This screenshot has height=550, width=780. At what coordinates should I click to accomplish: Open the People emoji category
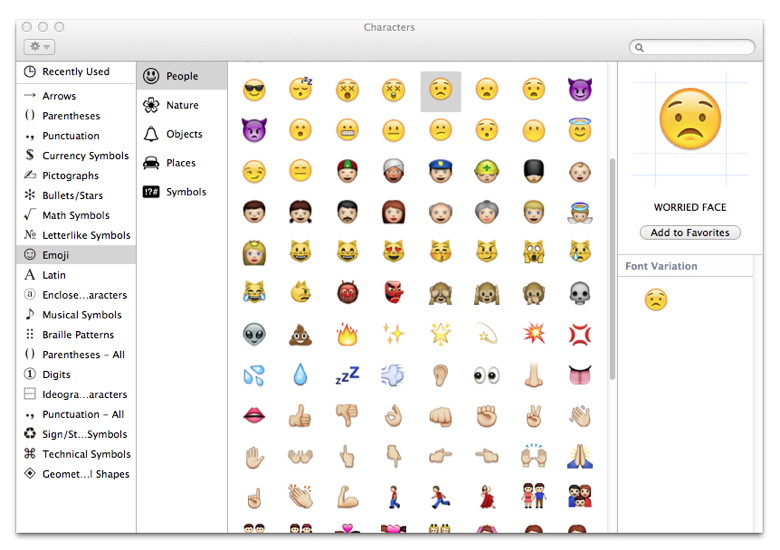pos(182,76)
